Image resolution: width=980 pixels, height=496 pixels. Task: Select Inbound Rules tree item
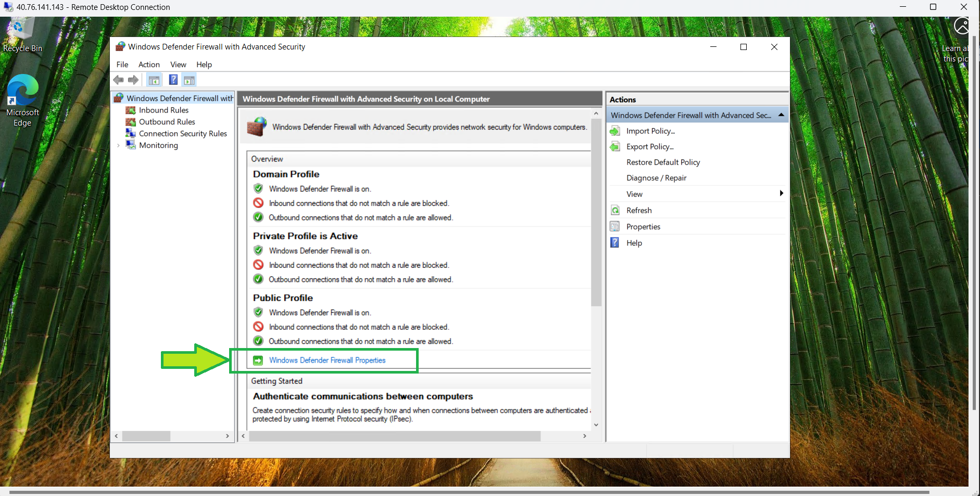tap(164, 110)
